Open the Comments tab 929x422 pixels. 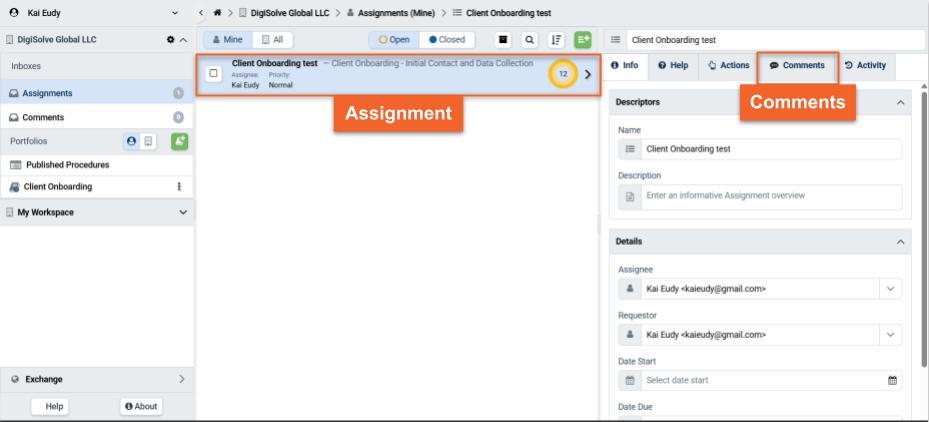pos(797,65)
